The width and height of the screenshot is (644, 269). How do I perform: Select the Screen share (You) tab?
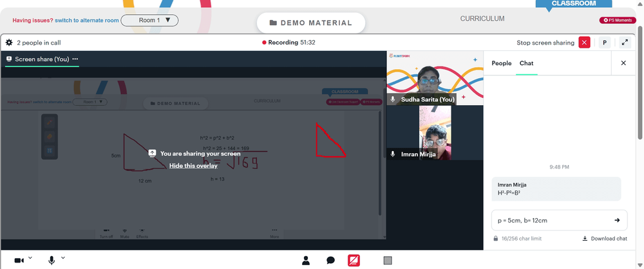[42, 59]
